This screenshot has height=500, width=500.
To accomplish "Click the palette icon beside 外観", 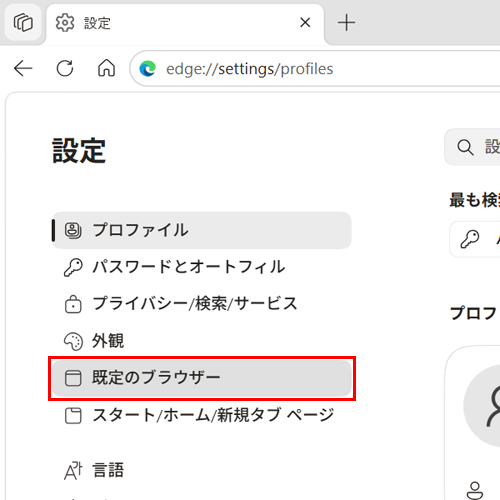I will tap(73, 341).
